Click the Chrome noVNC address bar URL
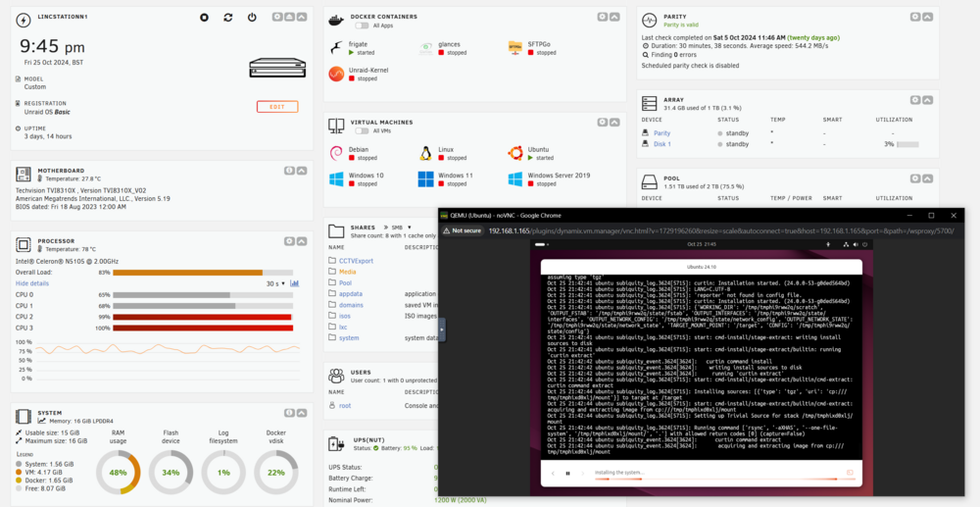The width and height of the screenshot is (980, 507). pos(721,230)
